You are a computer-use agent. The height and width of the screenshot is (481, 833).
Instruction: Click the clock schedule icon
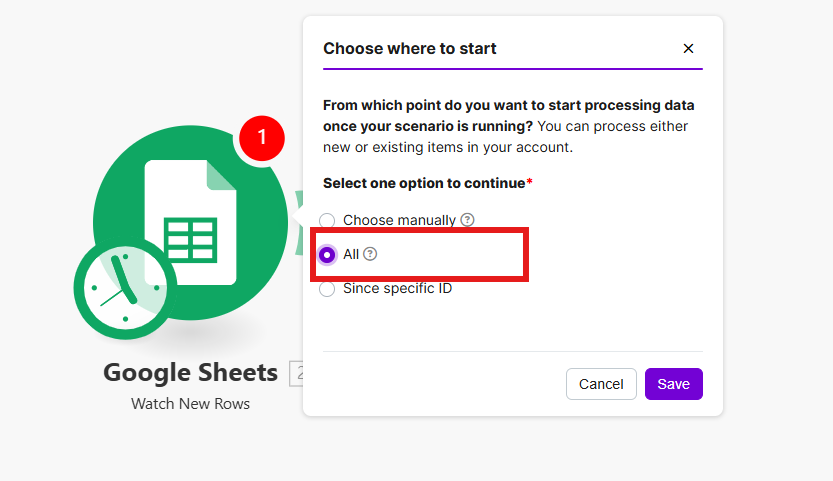tap(125, 290)
